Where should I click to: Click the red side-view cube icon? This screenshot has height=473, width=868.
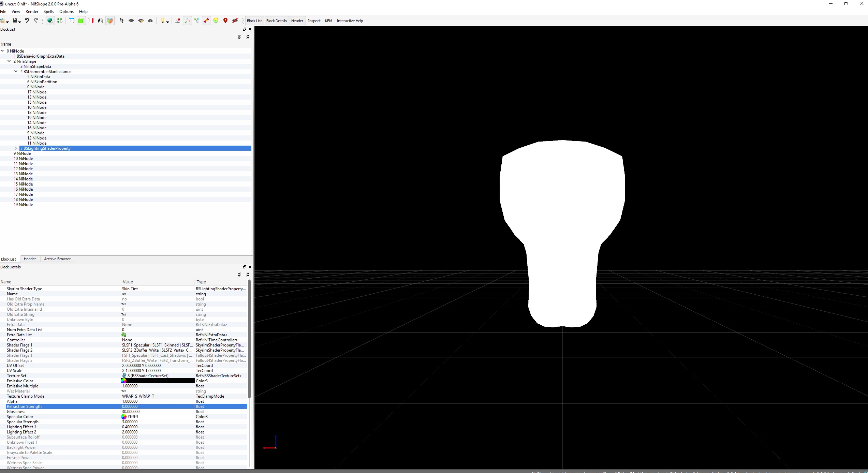coord(91,21)
